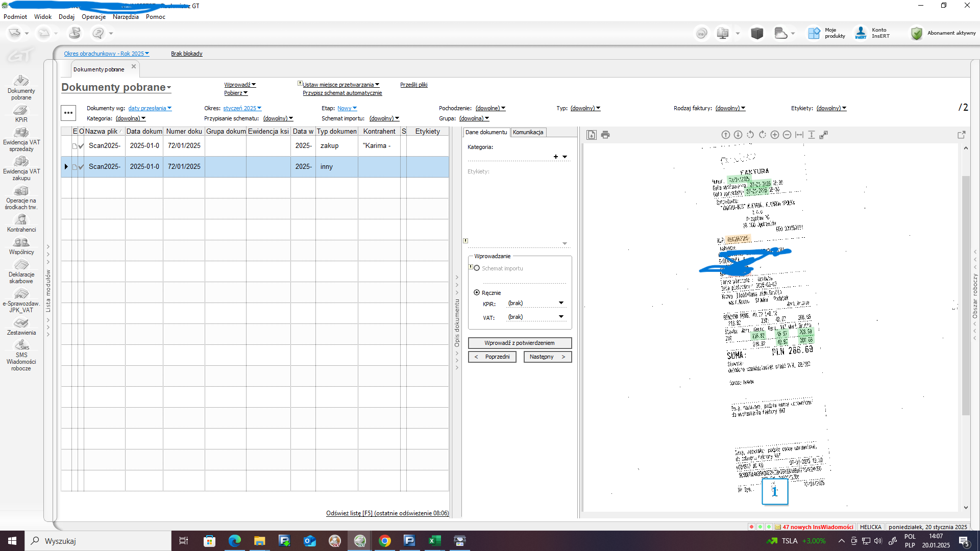Open Ewidencja VAT sprzedaży module

[21, 139]
